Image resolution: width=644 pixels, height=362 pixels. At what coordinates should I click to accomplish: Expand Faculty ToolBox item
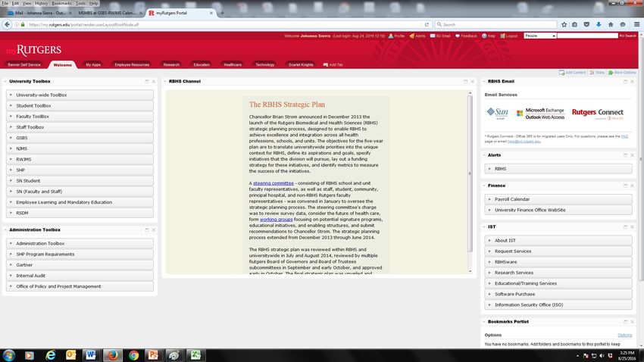click(x=80, y=116)
